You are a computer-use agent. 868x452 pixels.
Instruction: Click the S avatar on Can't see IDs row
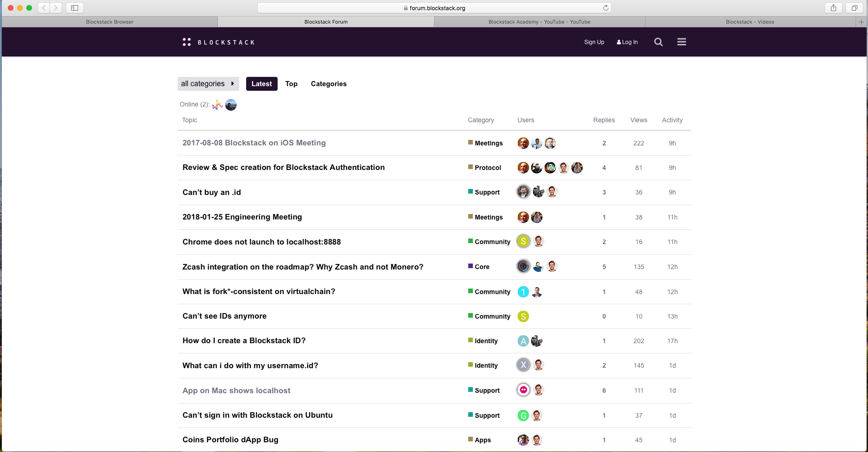(x=523, y=316)
